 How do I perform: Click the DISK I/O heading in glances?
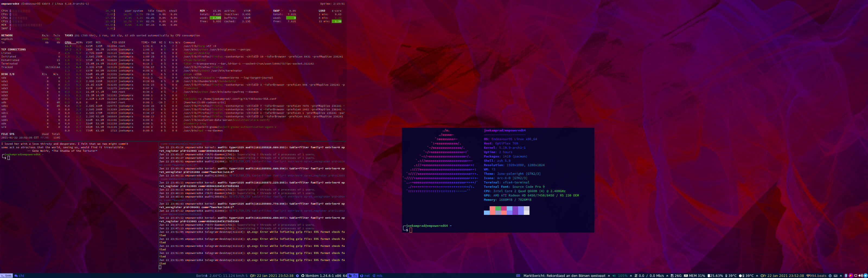[8, 74]
